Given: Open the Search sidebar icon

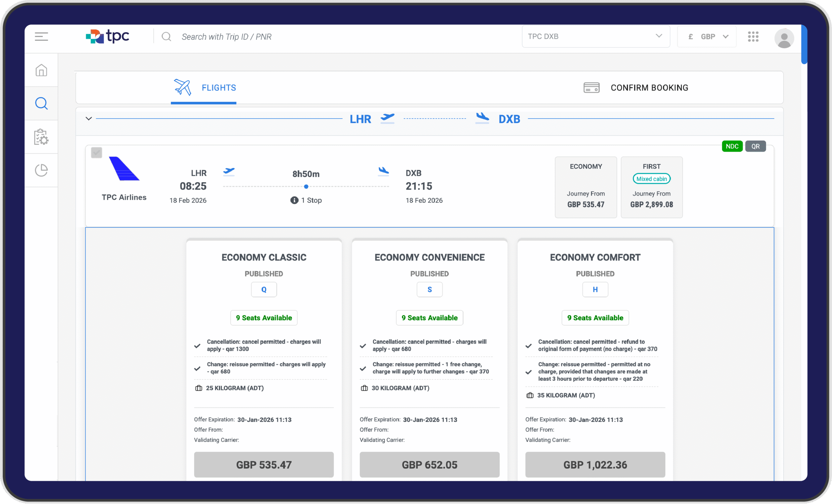Looking at the screenshot, I should [x=41, y=103].
